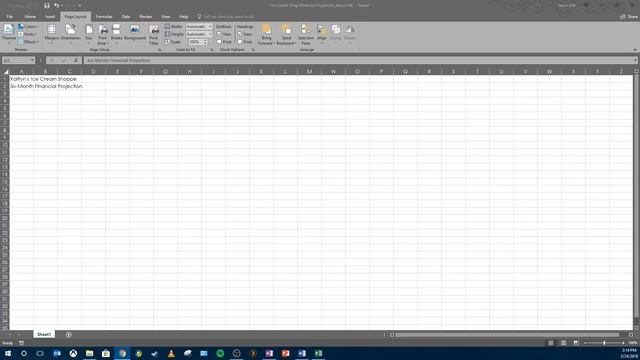Click the macro recording icon in status bar
640x360 pixels.
pyautogui.click(x=22, y=343)
